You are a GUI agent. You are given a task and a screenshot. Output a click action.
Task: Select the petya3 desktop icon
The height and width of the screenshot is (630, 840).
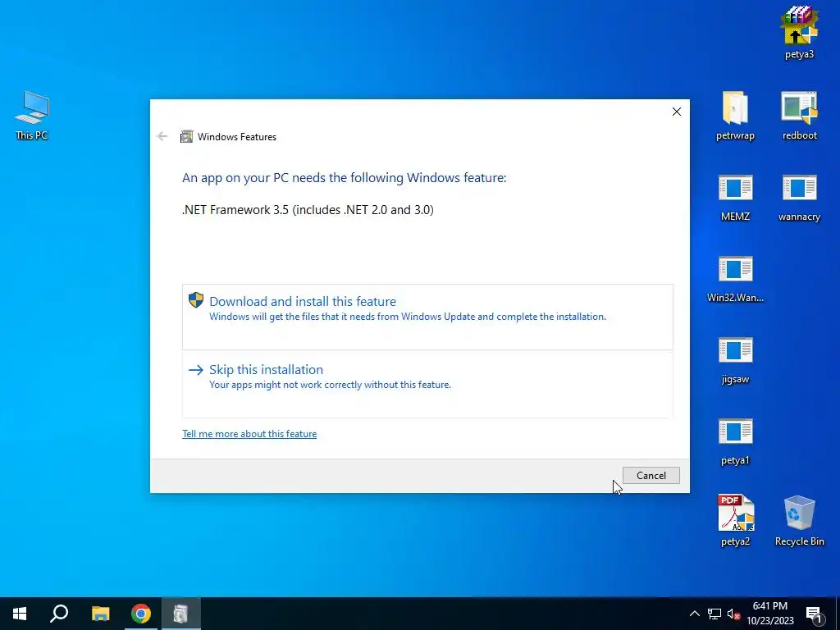[799, 32]
